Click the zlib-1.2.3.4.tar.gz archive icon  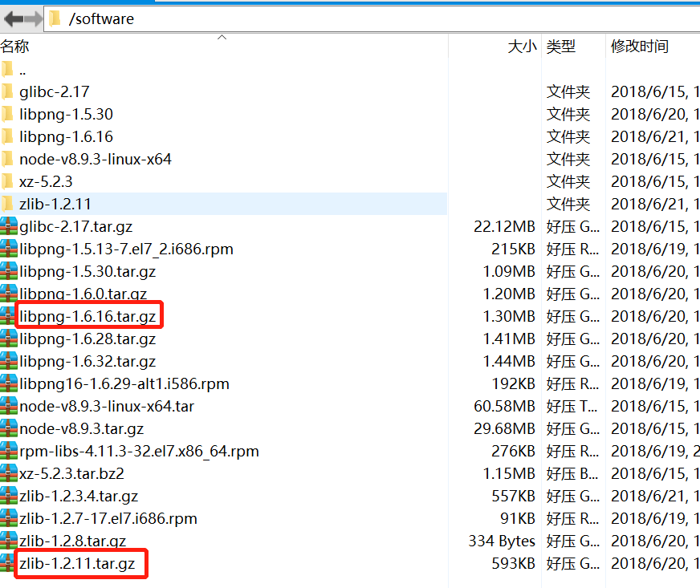(x=9, y=496)
